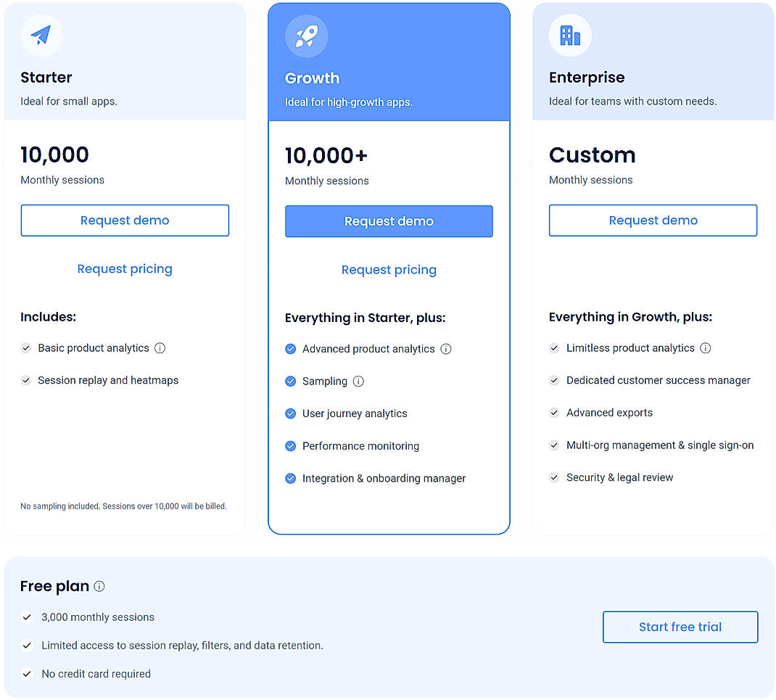
Task: Click the checkmark beside Session replay and heatmaps
Action: click(25, 380)
